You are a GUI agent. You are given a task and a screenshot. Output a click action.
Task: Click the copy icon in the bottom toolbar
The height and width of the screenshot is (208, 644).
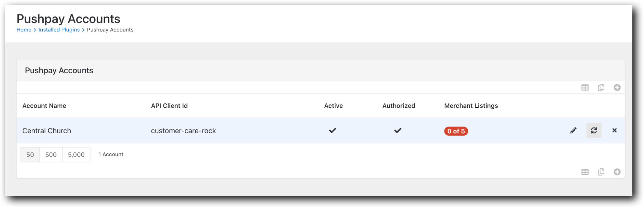pos(601,172)
